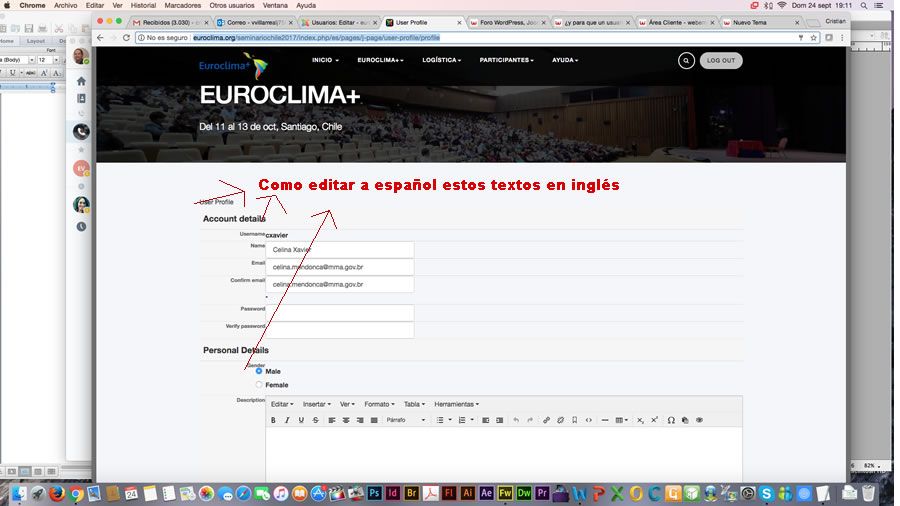Click the site search magnifier icon
Screen dimensions: 900x506
click(x=686, y=60)
